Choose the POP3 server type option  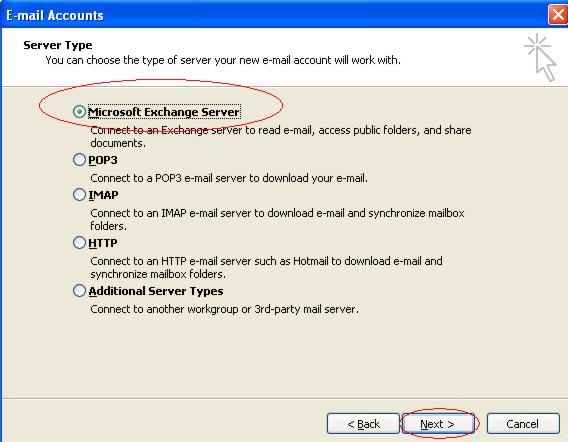pos(79,159)
